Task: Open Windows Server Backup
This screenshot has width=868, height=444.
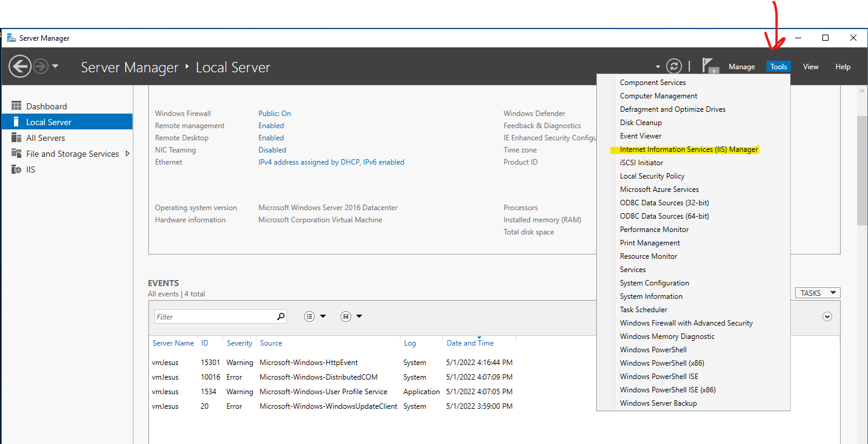Action: click(x=694, y=403)
